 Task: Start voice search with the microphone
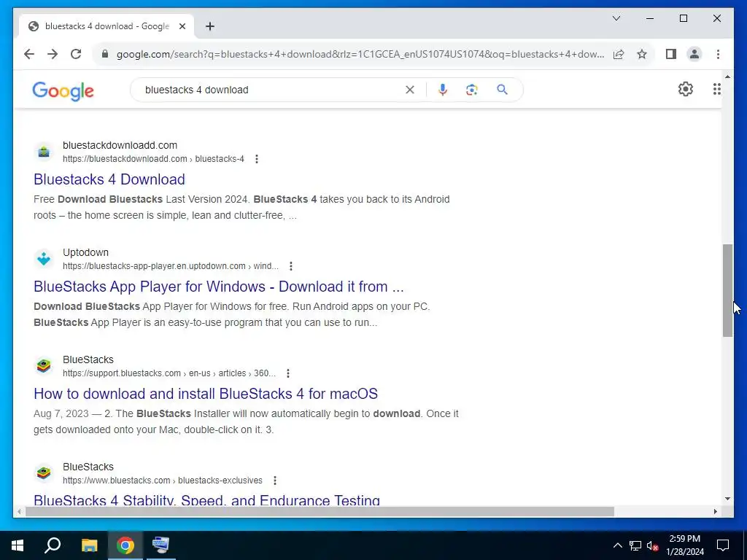tap(443, 90)
